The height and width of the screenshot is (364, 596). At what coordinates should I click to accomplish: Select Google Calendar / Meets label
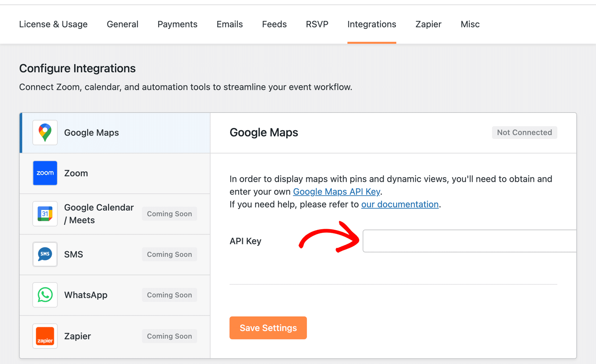coord(99,214)
